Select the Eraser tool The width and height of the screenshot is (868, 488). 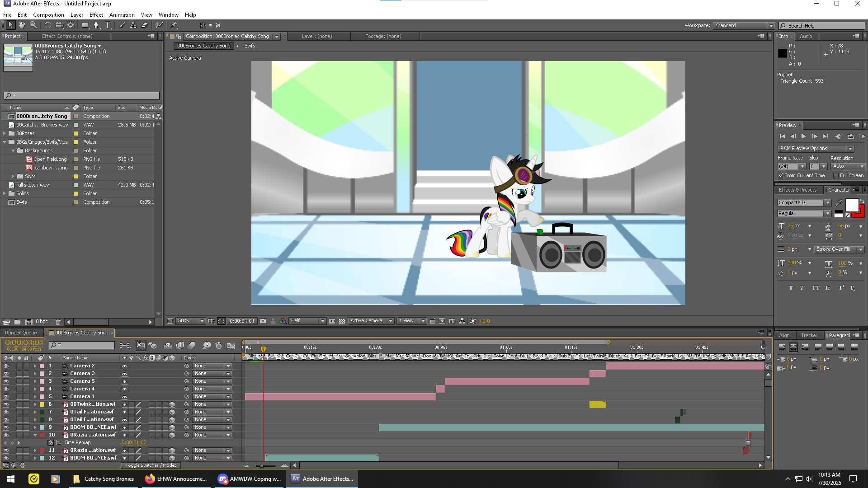pyautogui.click(x=144, y=25)
